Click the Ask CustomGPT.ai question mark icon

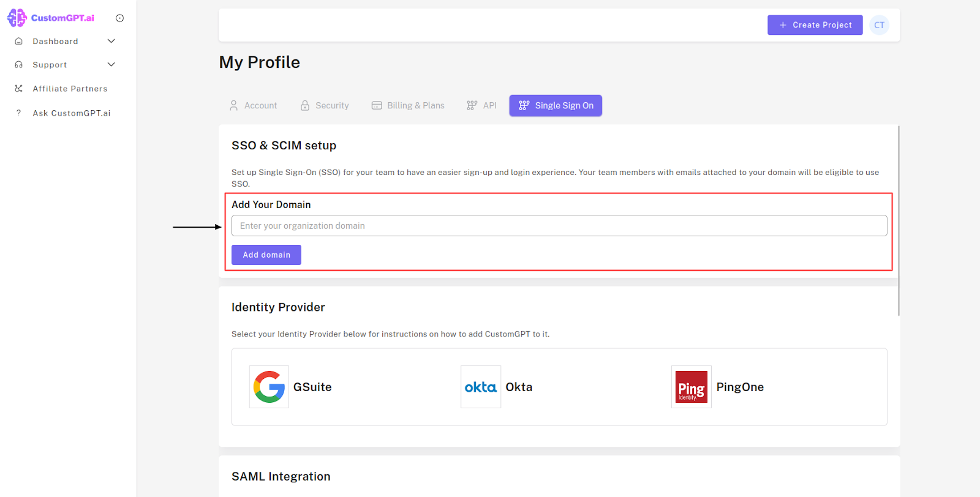(x=18, y=113)
